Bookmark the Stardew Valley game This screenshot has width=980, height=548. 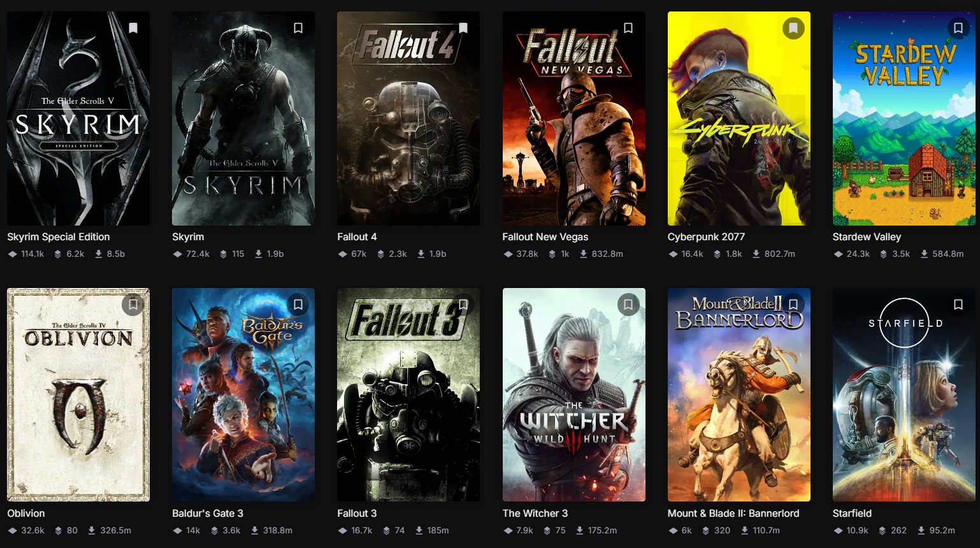[958, 28]
